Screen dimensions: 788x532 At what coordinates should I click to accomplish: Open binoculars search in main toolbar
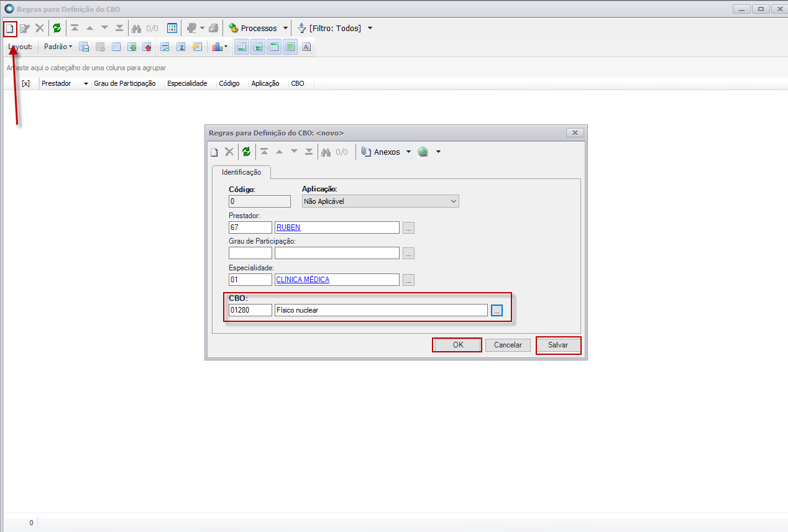pos(137,29)
